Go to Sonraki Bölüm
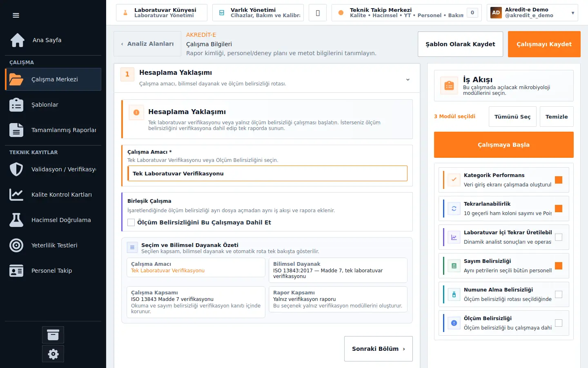The width and height of the screenshot is (588, 368). click(379, 349)
